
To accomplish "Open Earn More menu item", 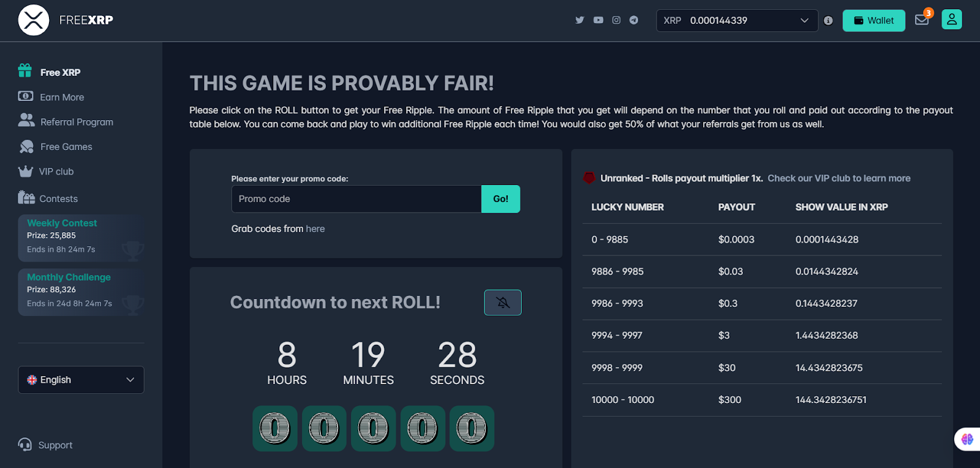I will click(62, 97).
